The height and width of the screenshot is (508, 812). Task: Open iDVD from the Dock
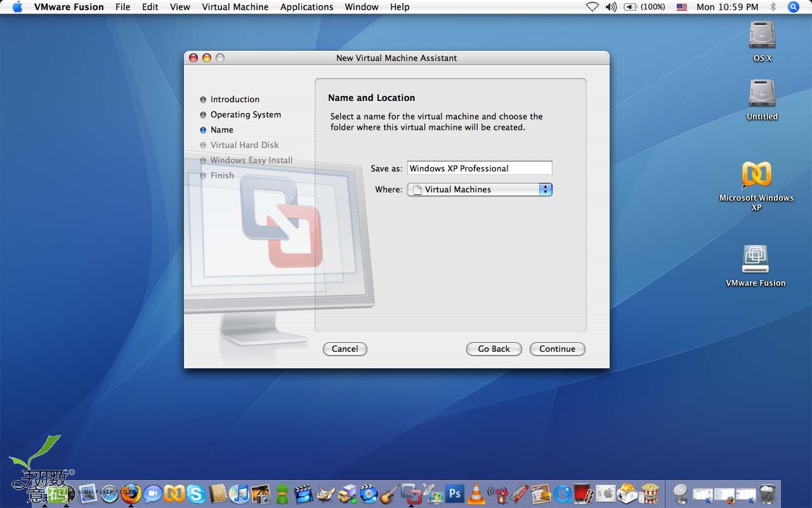click(369, 493)
